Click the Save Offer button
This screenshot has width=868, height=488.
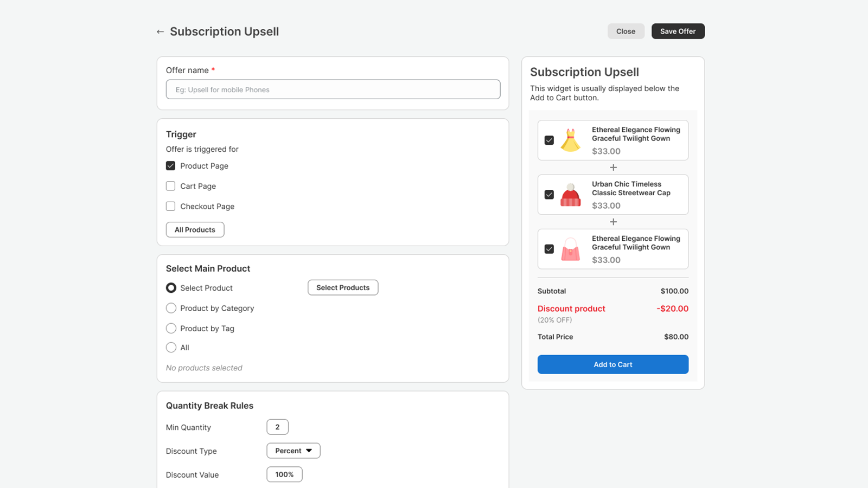coord(678,31)
